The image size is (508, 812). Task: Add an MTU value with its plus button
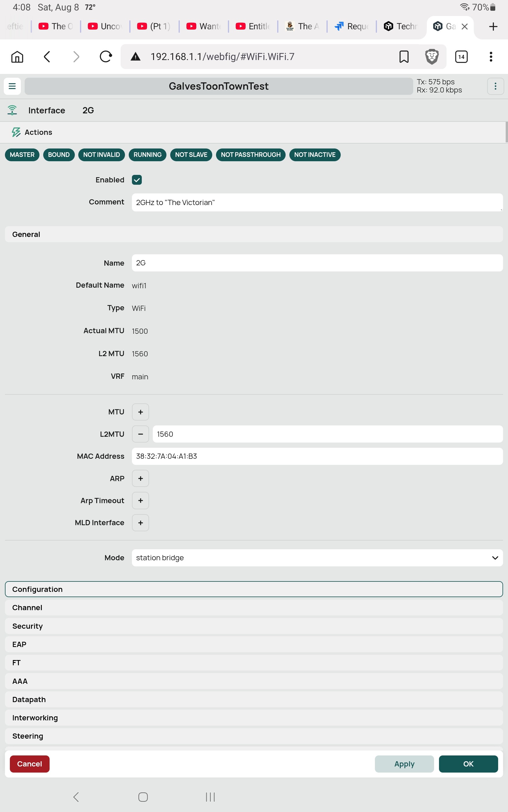pyautogui.click(x=140, y=412)
